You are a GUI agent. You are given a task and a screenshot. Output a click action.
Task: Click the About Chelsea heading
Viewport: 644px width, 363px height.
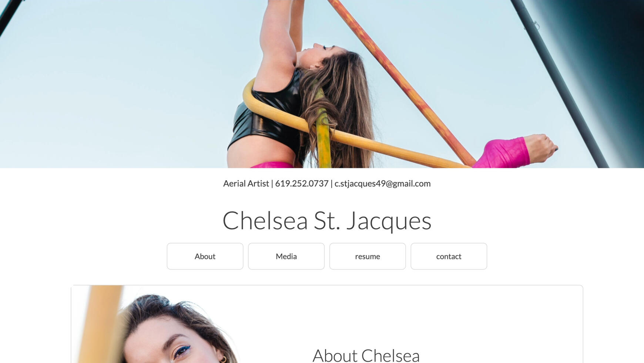click(366, 355)
